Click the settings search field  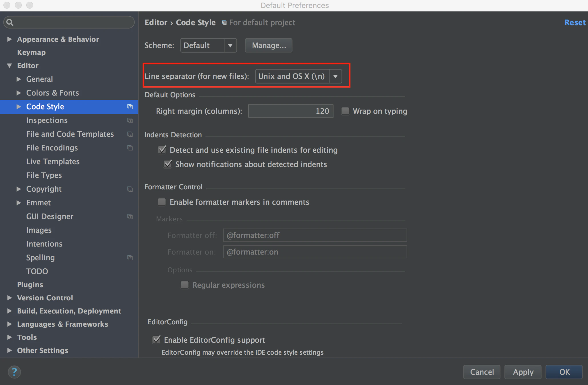tap(69, 22)
